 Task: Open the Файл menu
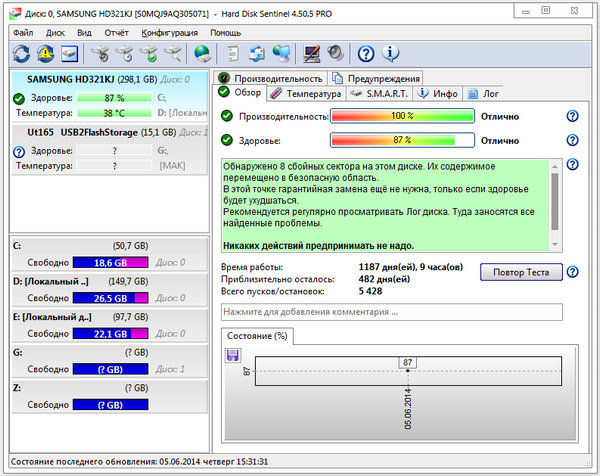point(24,32)
